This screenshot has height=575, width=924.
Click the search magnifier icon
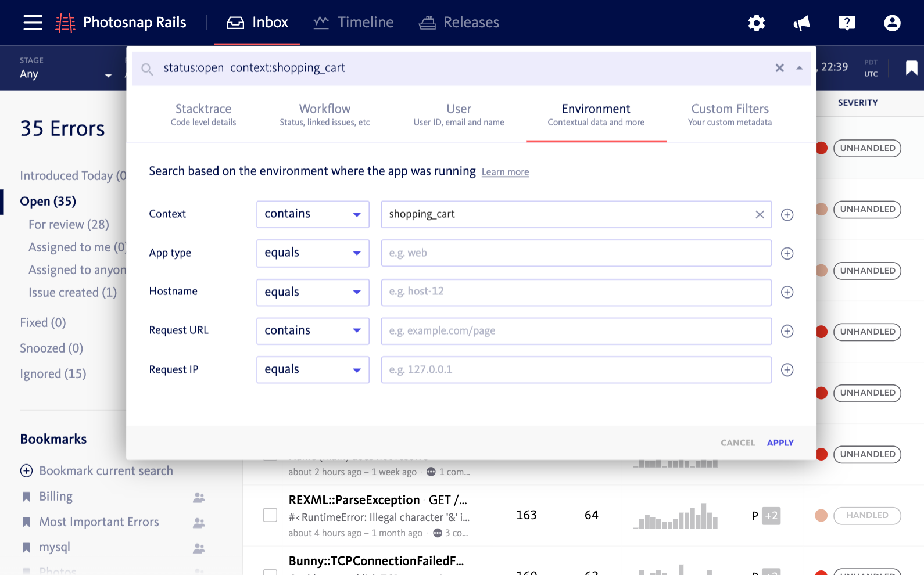click(x=147, y=69)
